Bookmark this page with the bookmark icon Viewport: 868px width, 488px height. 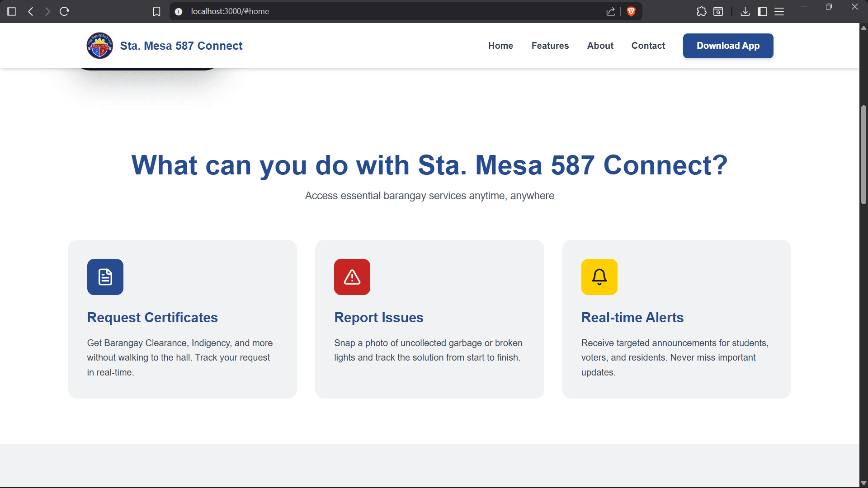tap(156, 11)
